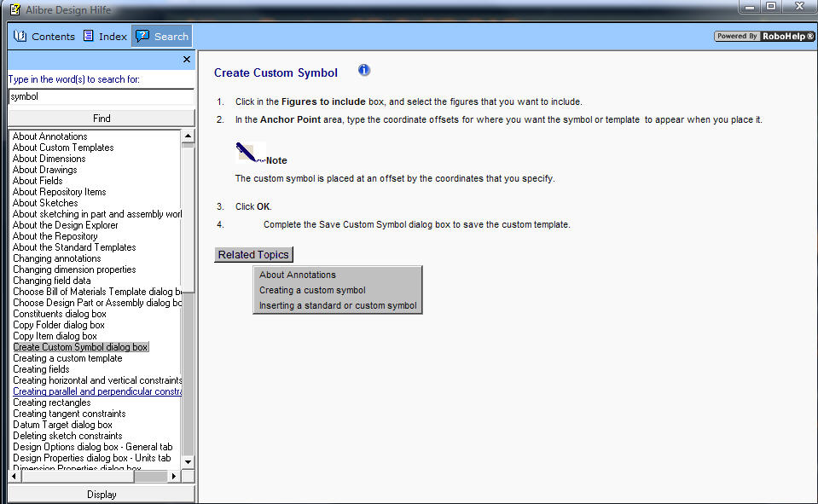Select Choose Bill of Materials Template result

tap(97, 292)
